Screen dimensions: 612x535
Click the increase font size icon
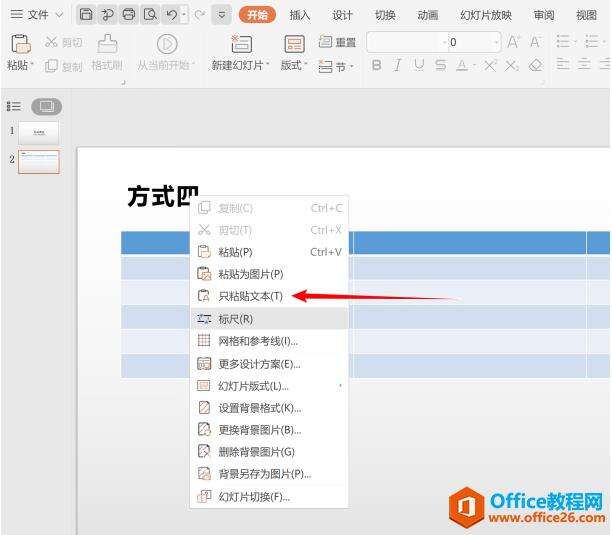(x=513, y=41)
